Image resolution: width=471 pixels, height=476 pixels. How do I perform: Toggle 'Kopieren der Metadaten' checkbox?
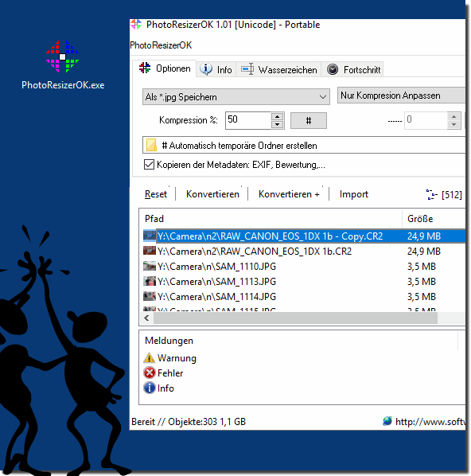coord(149,165)
